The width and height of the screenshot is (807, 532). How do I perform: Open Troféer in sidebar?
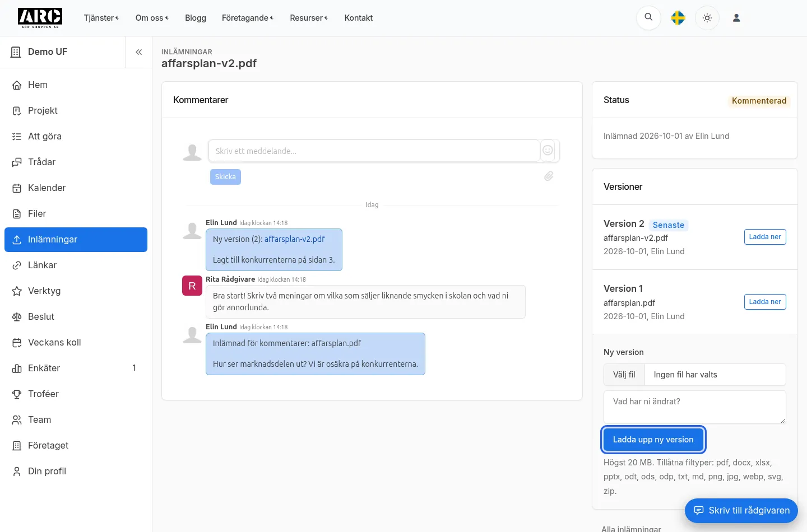point(76,394)
